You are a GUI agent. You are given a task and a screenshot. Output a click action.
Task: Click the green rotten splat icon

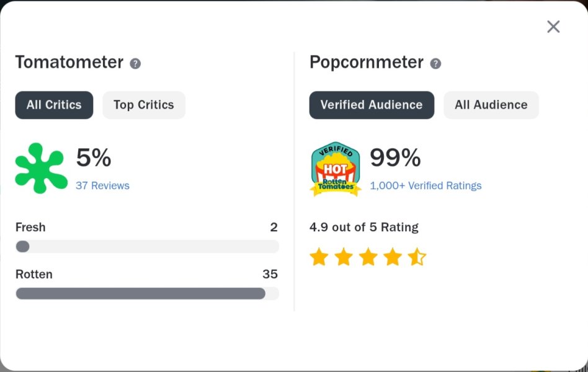(x=41, y=168)
